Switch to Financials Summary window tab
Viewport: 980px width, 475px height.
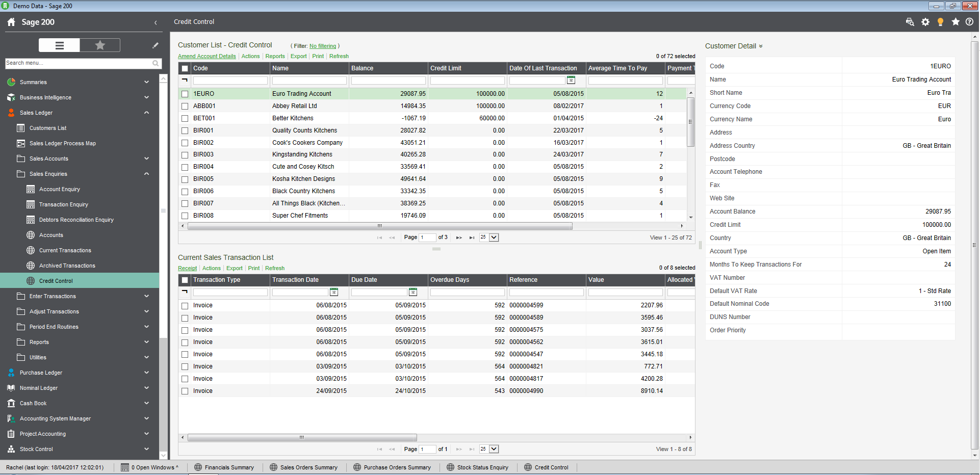(224, 467)
